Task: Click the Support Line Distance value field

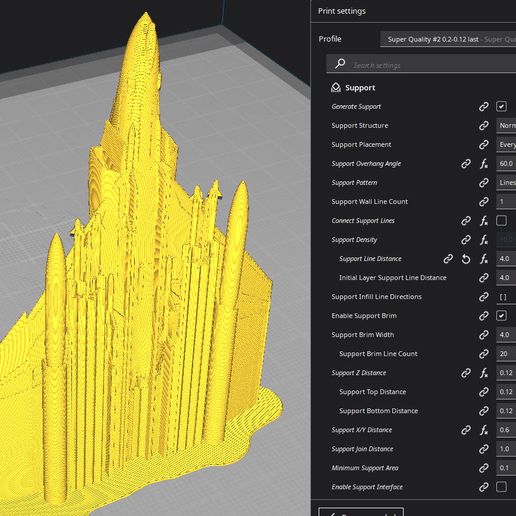Action: pos(506,259)
